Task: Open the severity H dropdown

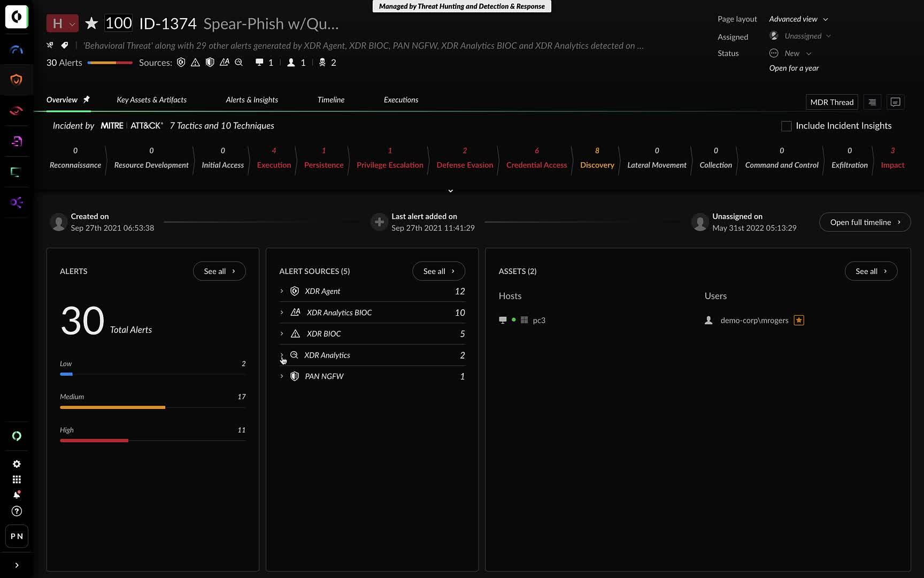Action: click(63, 24)
